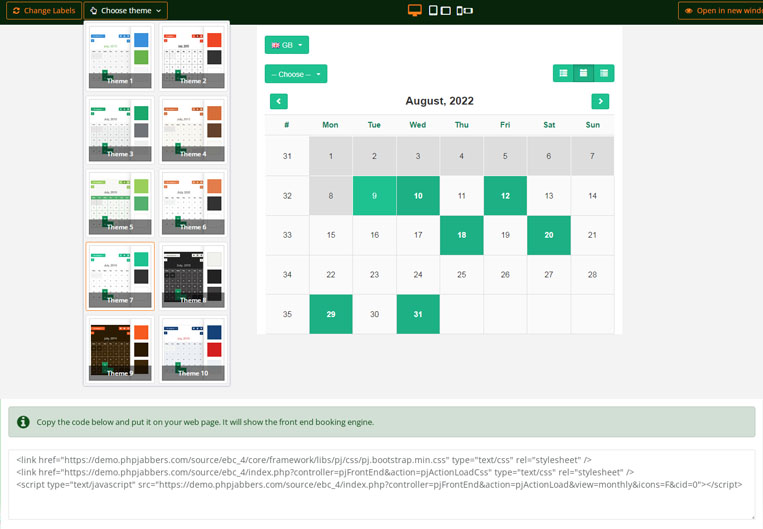Click the Mon column header
This screenshot has height=529, width=763.
click(x=330, y=125)
